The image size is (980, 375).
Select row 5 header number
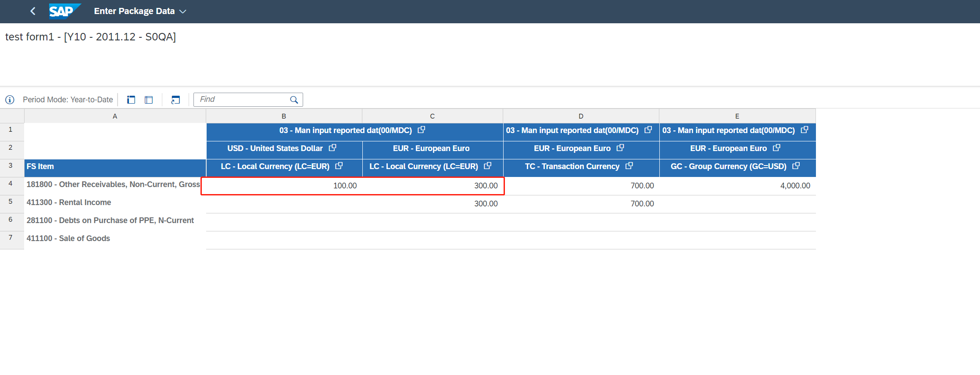pos(11,202)
